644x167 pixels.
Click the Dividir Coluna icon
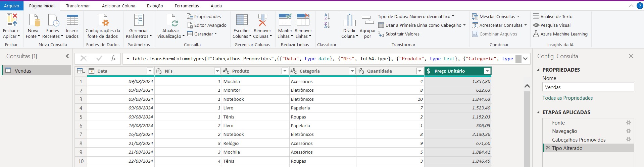pyautogui.click(x=349, y=20)
